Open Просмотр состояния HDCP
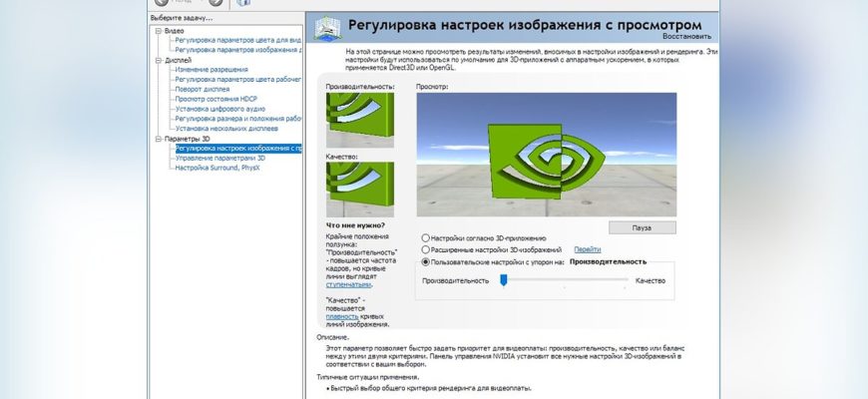868x399 pixels. [x=216, y=99]
